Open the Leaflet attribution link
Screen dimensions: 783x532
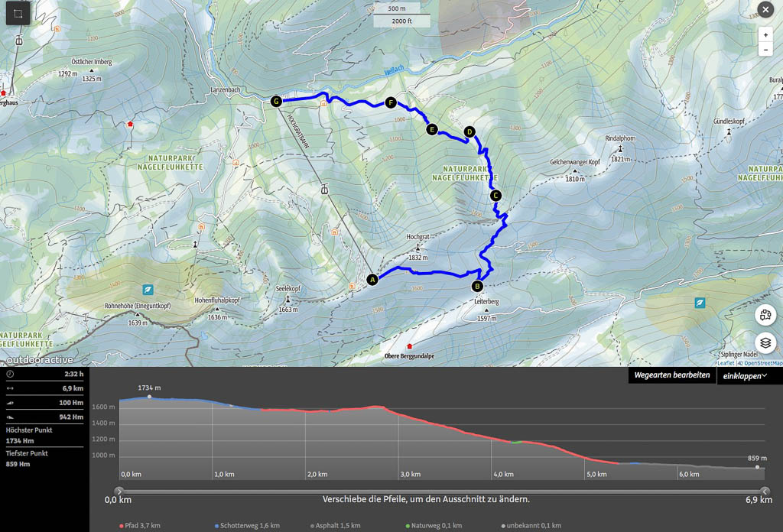click(x=725, y=364)
